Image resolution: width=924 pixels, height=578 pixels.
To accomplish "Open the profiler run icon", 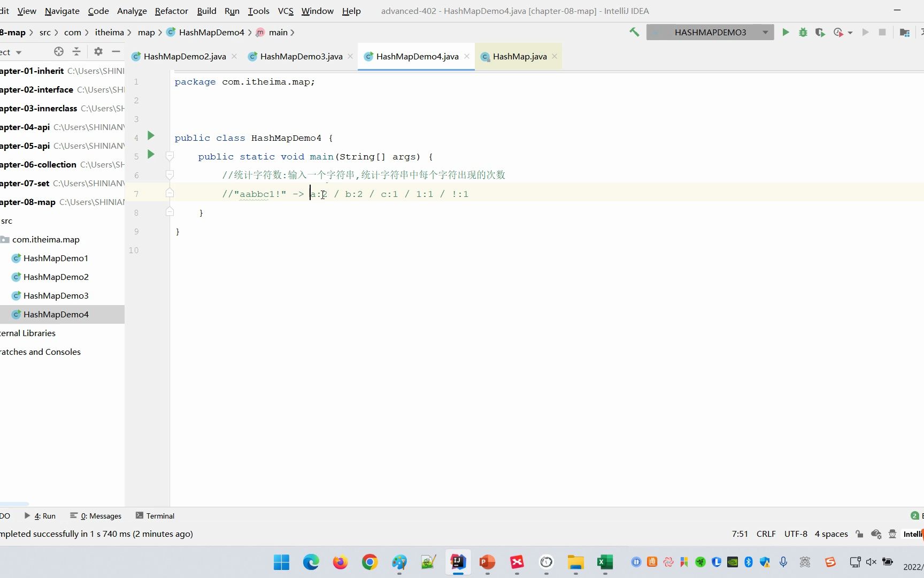I will click(x=838, y=32).
